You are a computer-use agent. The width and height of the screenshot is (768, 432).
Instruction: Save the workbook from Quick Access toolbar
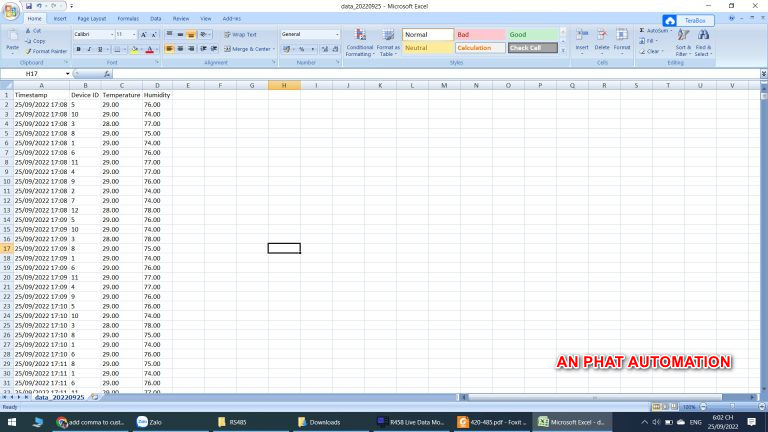click(x=29, y=6)
